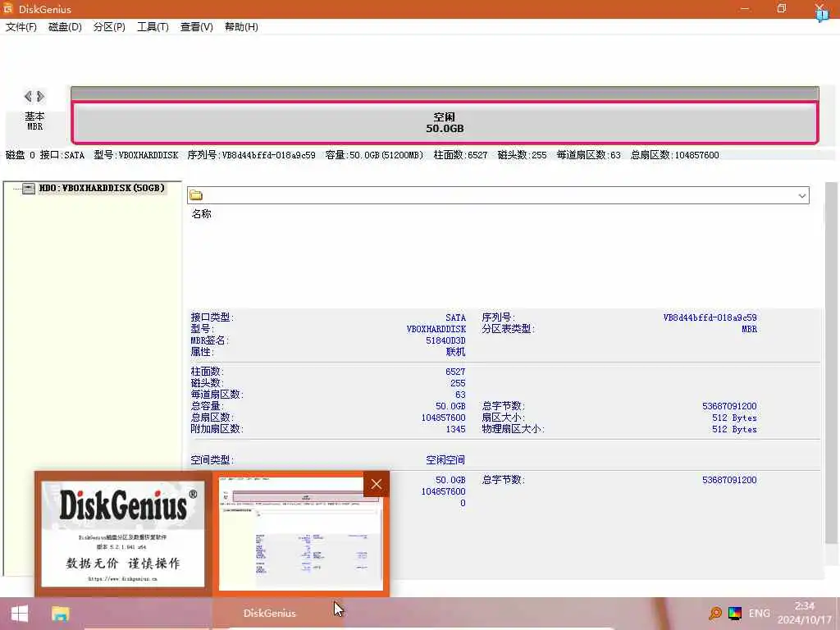The width and height of the screenshot is (840, 630).
Task: Close the hovered taskbar preview with X
Action: (x=376, y=484)
